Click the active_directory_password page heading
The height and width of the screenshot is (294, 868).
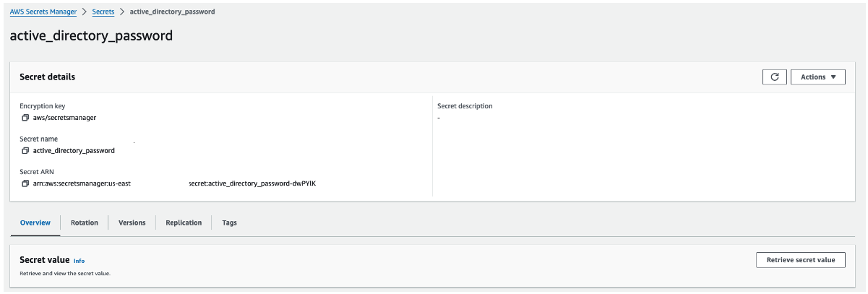coord(91,35)
